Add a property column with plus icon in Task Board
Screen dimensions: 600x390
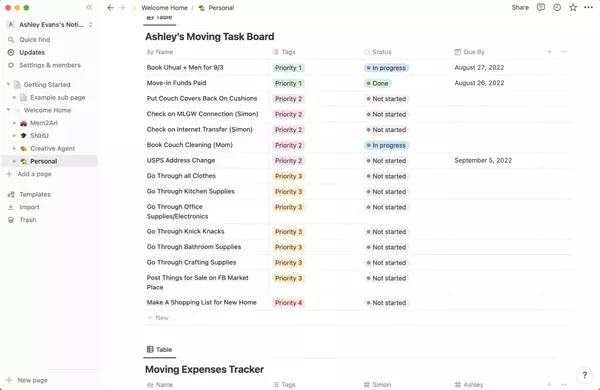[x=549, y=52]
